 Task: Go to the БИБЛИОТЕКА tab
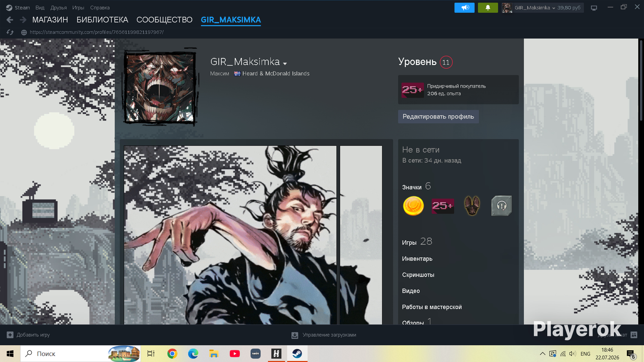[x=103, y=20]
